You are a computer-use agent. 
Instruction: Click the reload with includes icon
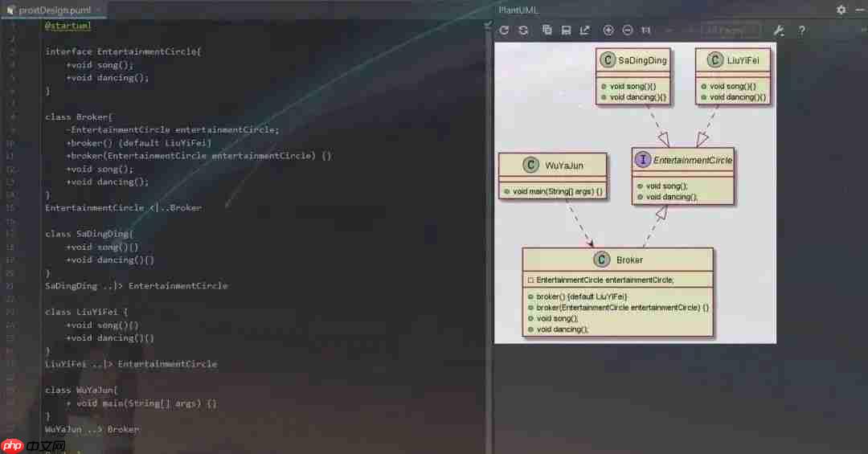coord(524,31)
